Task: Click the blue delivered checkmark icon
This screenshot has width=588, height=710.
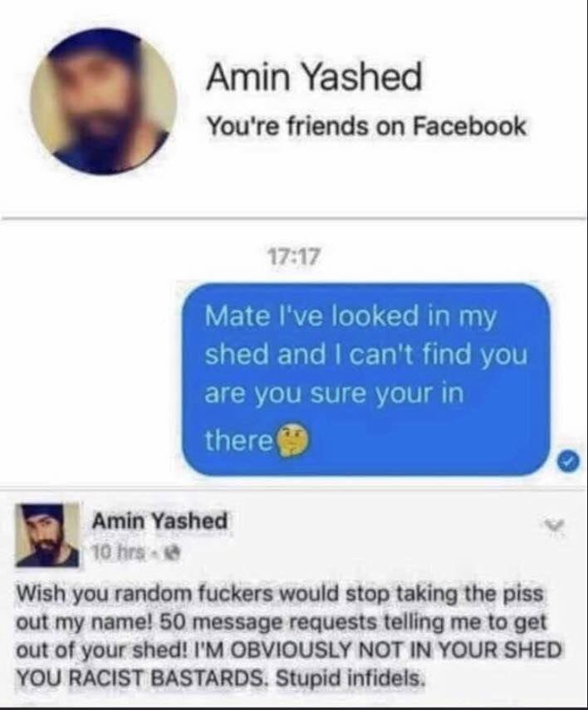Action: click(x=568, y=462)
